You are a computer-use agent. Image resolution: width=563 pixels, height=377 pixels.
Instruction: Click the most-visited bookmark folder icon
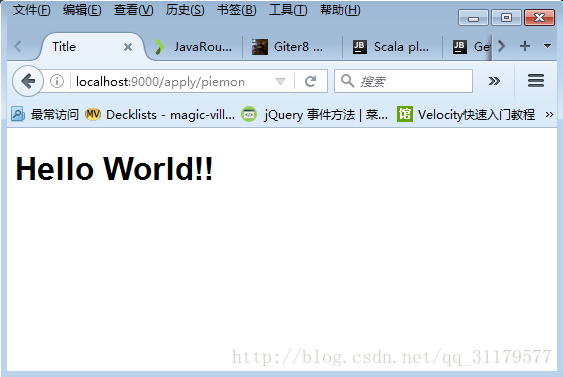[x=18, y=114]
